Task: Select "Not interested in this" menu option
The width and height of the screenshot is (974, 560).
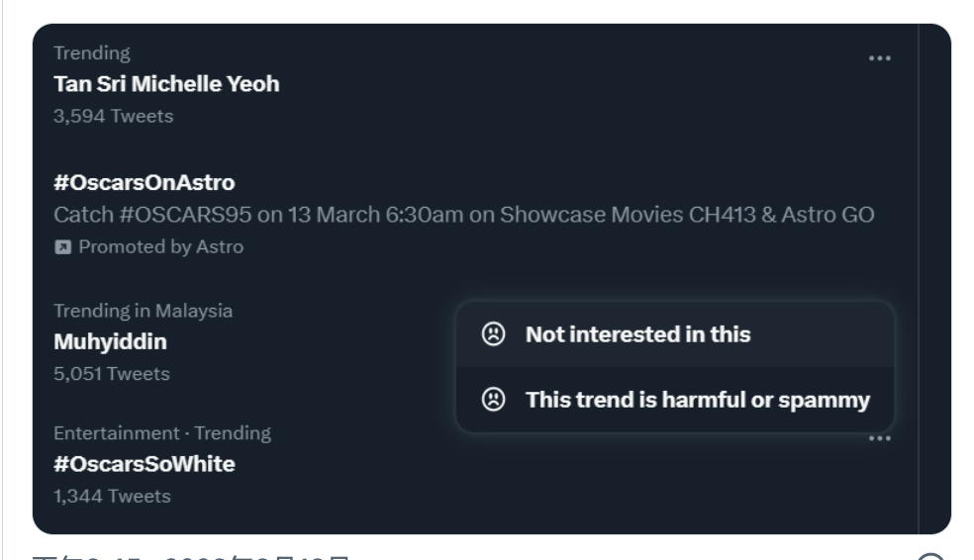Action: (637, 334)
